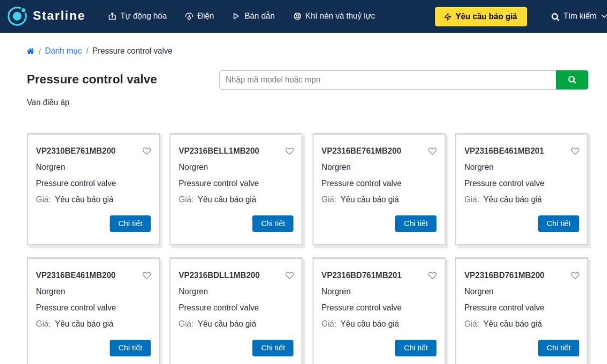Open the Khí nén và thuỷ lực menu
This screenshot has width=607, height=364.
pyautogui.click(x=334, y=16)
